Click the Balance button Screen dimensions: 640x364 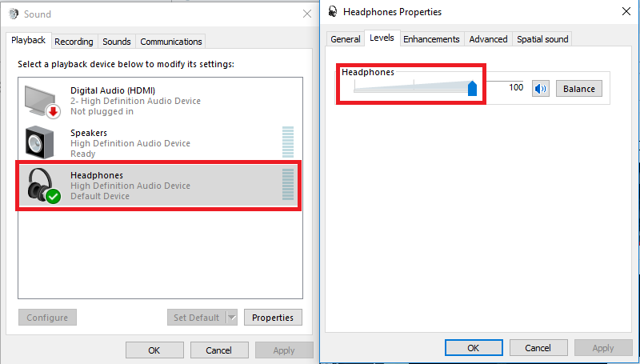pos(579,88)
